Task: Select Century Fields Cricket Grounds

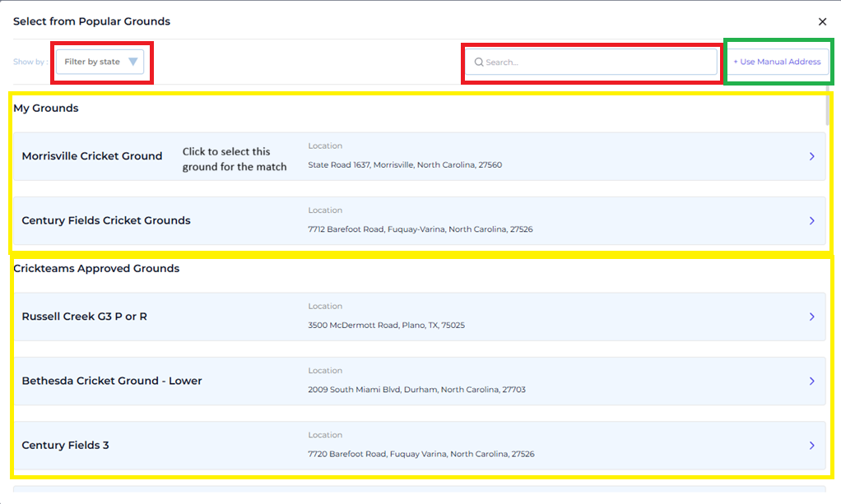Action: click(420, 220)
